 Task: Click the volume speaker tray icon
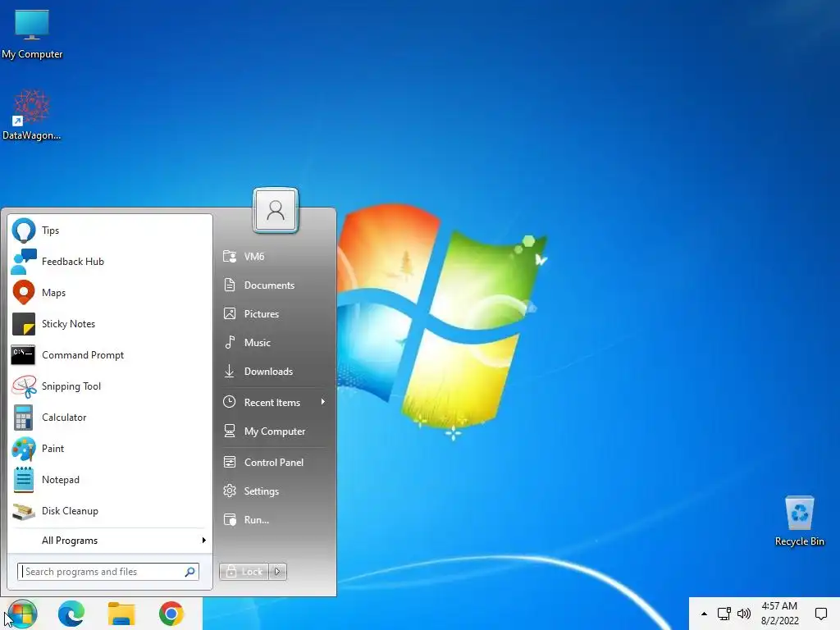click(743, 614)
